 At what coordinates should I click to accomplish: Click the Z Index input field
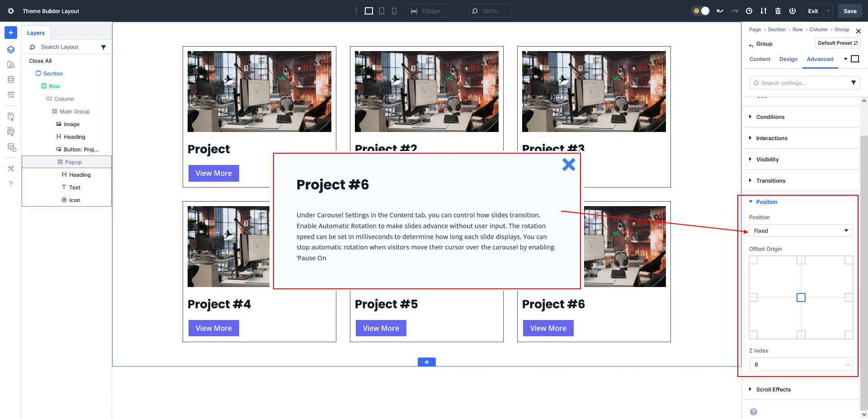coord(796,364)
